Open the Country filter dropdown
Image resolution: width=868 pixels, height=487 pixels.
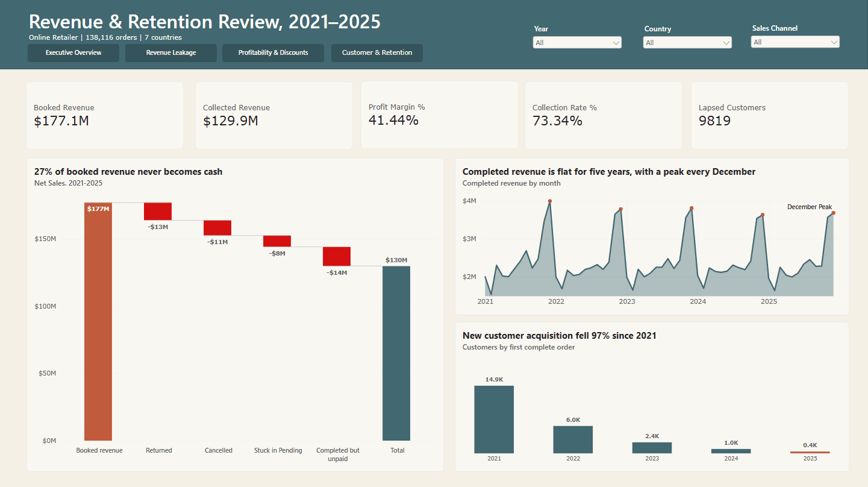(688, 43)
